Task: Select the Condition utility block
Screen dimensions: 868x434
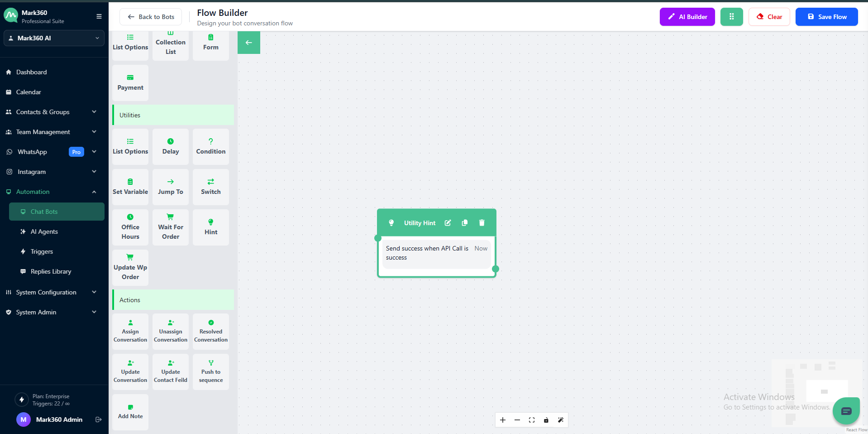Action: 210,147
